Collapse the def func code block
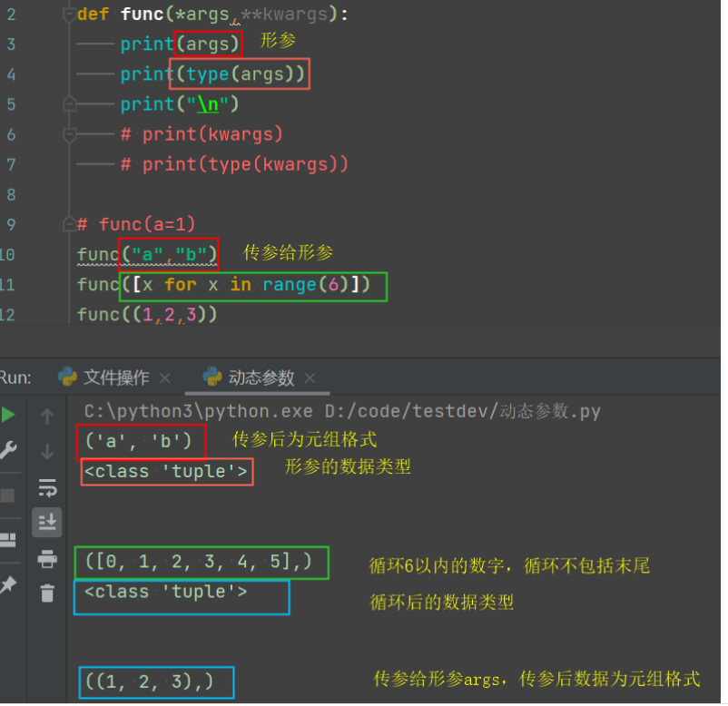The height and width of the screenshot is (706, 728). coord(69,15)
